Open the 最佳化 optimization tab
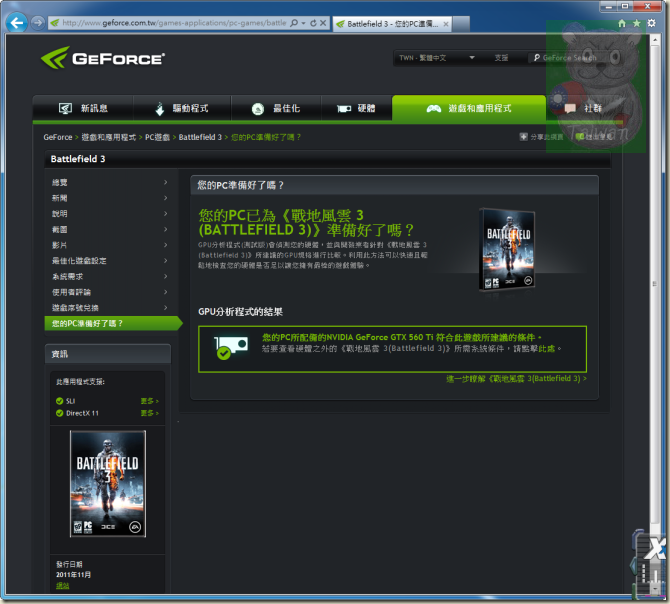Viewport: 670px width, 604px height. tap(276, 108)
